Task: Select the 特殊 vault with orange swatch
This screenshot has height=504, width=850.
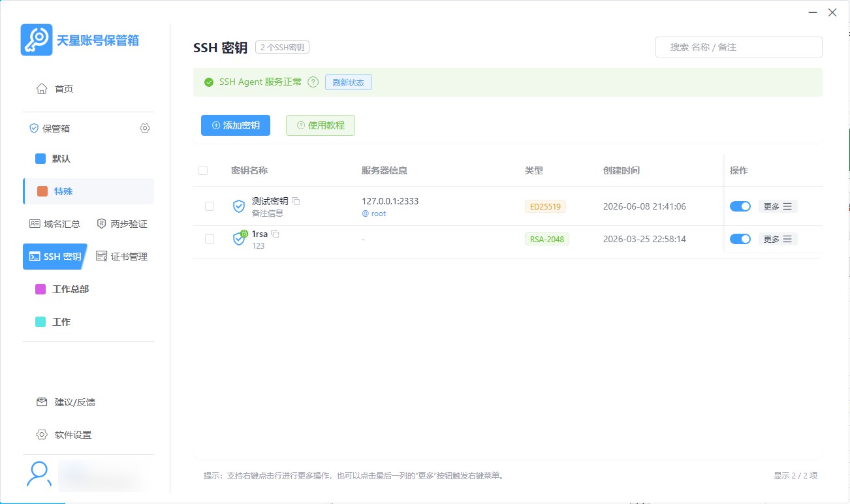Action: click(88, 191)
